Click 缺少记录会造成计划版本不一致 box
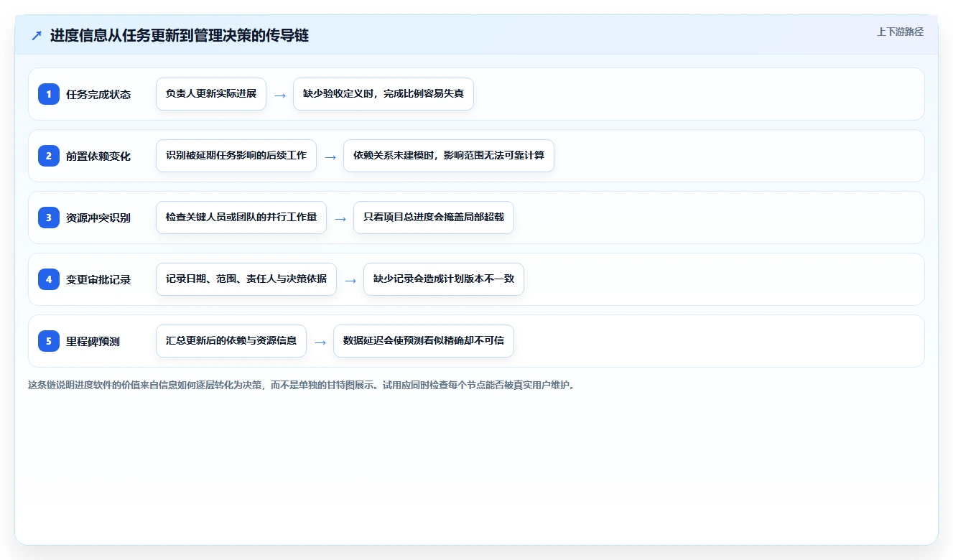This screenshot has height=560, width=953. [444, 279]
